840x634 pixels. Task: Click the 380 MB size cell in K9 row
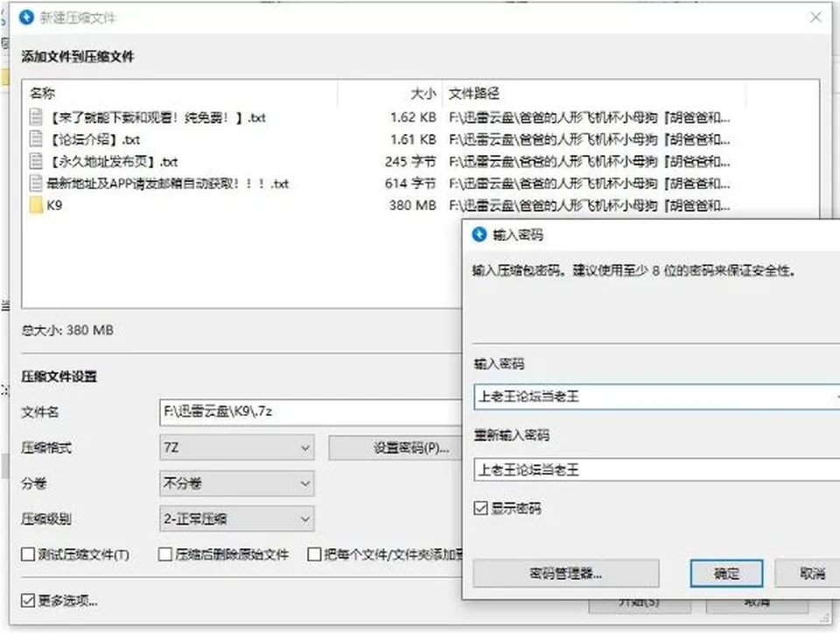tap(412, 205)
